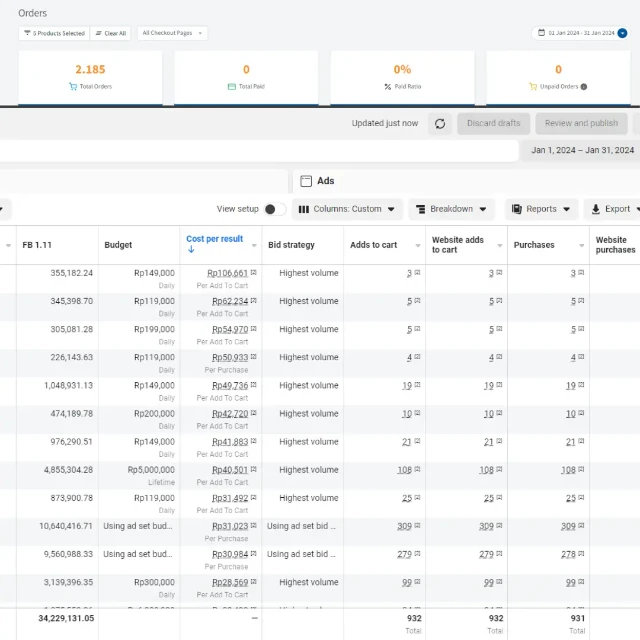The height and width of the screenshot is (640, 640).
Task: Click the Clear All filter button
Action: coord(110,33)
